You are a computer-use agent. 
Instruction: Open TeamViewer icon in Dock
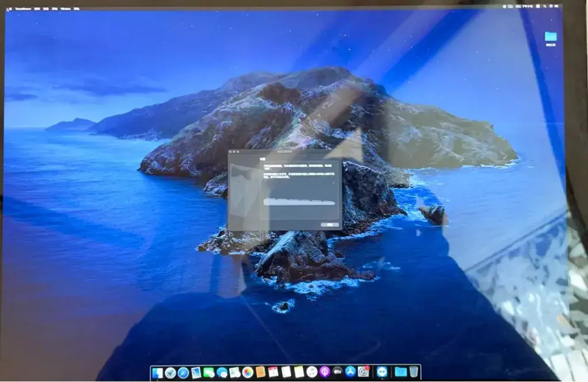[382, 372]
